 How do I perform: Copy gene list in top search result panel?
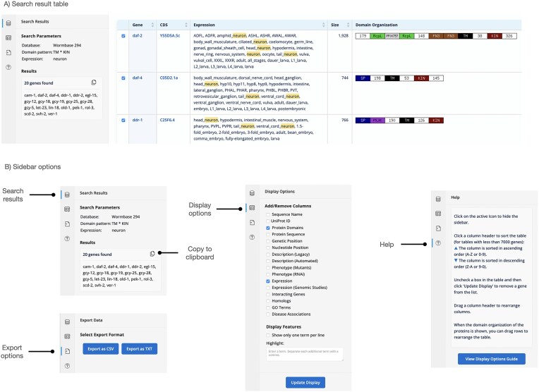[94, 82]
